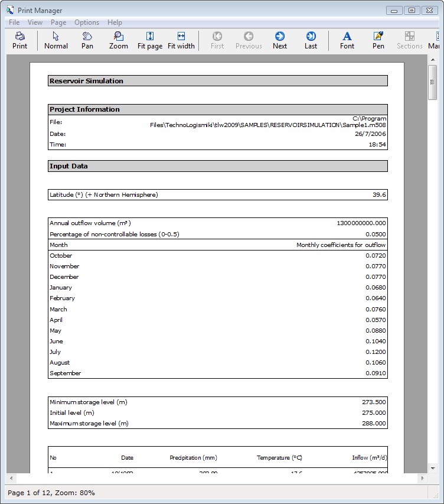Maximize the Print Manager window

(x=412, y=10)
